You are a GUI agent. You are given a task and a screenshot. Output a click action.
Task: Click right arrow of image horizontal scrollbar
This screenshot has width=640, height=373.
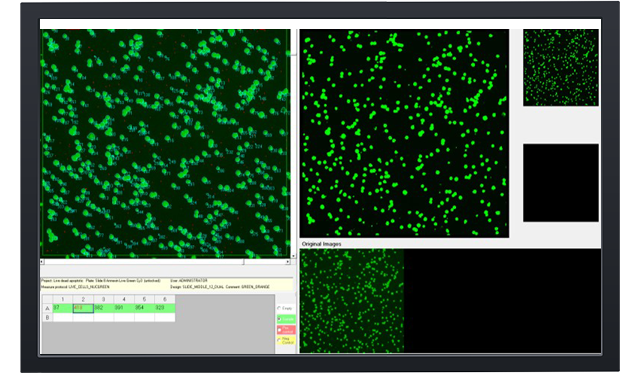coord(288,262)
